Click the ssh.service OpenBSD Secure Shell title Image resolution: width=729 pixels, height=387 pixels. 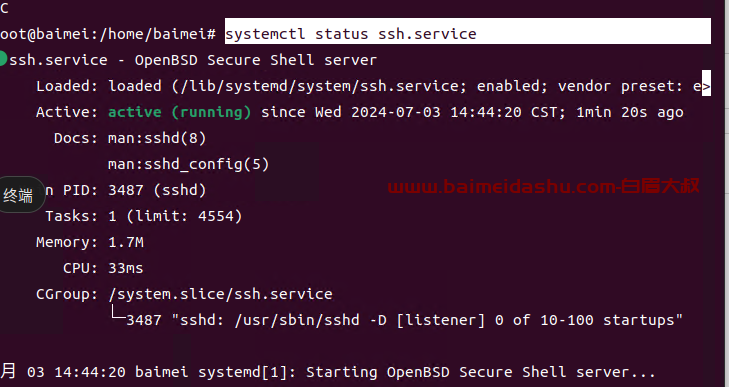tap(193, 60)
